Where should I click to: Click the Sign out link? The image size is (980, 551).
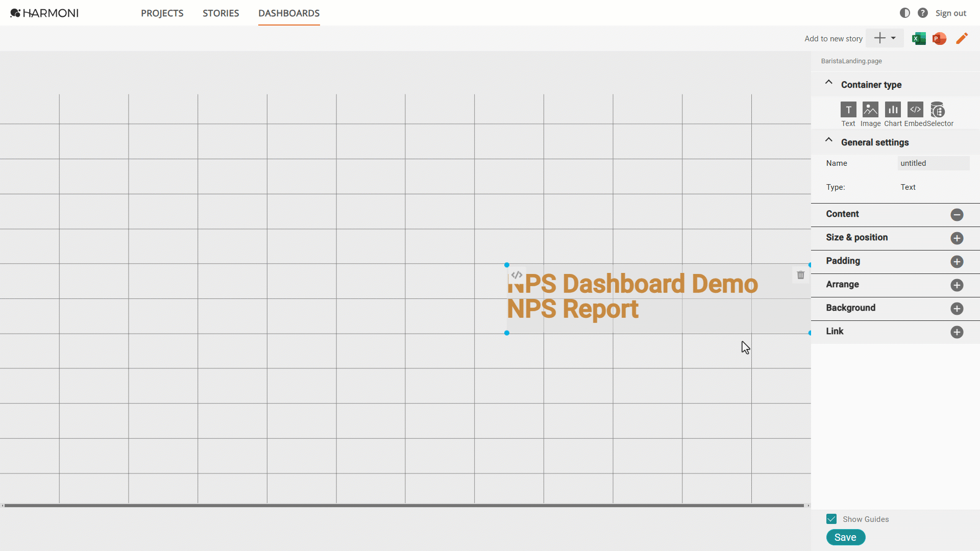click(950, 13)
